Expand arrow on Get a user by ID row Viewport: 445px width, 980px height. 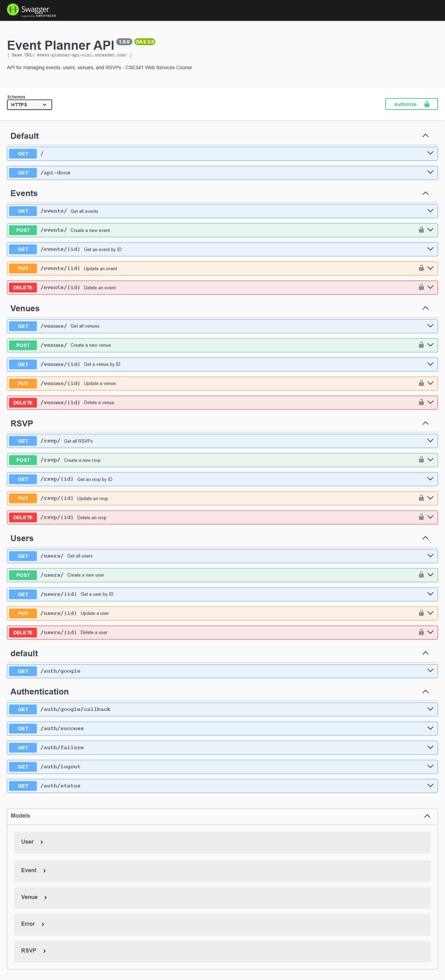(x=430, y=594)
